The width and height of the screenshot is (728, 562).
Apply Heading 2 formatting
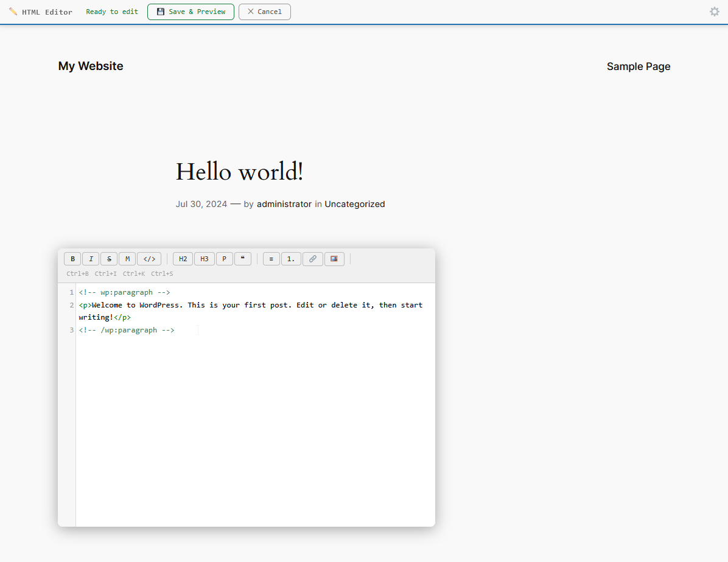[183, 259]
